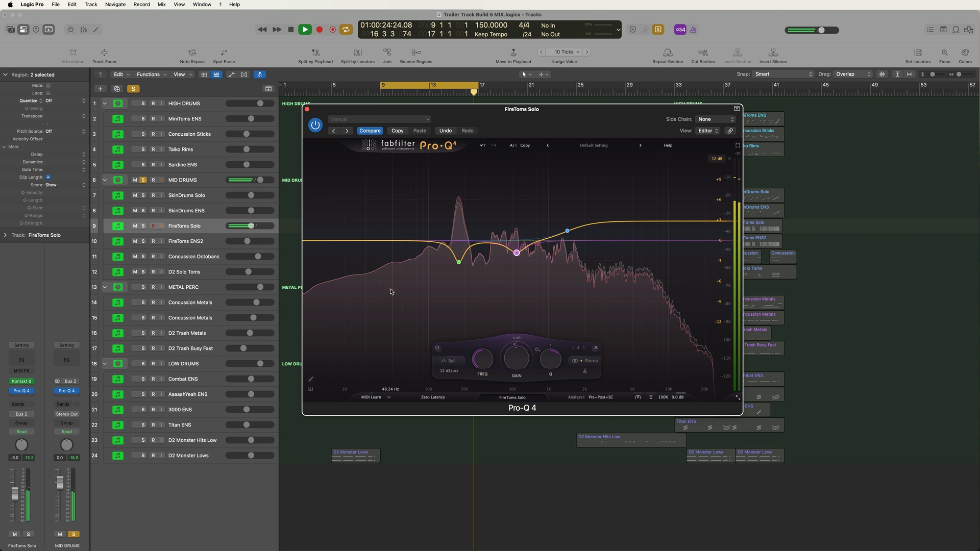Click the plugin header Copy button
The width and height of the screenshot is (980, 551).
pyautogui.click(x=398, y=131)
